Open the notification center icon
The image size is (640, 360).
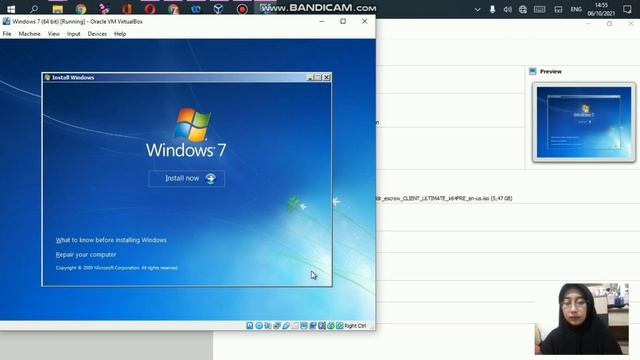627,9
